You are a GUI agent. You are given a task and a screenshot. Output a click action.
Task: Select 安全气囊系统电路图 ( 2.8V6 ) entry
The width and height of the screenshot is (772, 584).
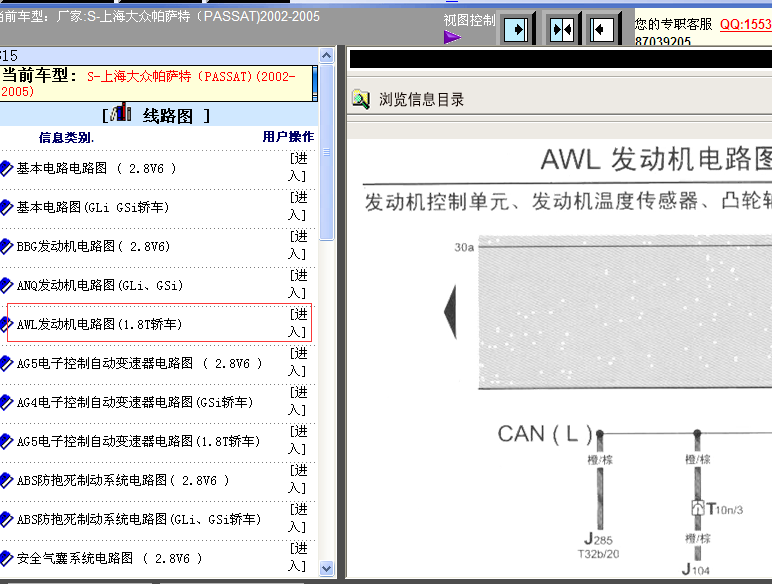coord(110,558)
